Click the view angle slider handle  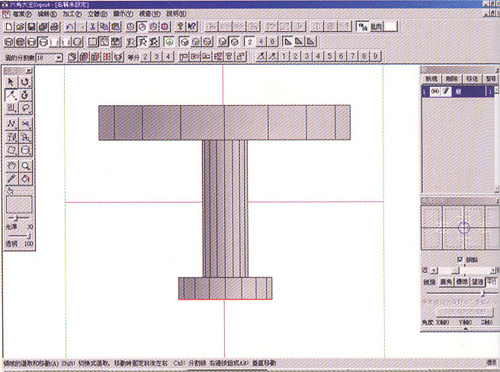tap(483, 293)
